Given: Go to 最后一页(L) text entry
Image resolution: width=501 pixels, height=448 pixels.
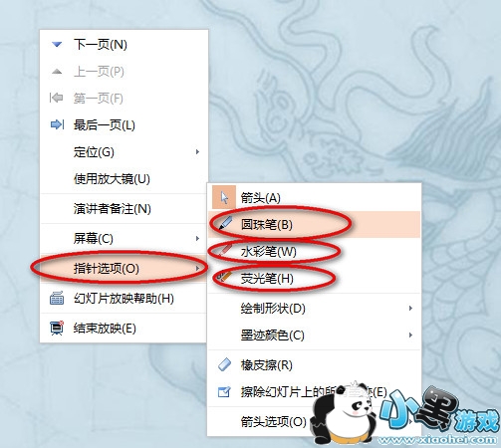Looking at the screenshot, I should point(105,125).
